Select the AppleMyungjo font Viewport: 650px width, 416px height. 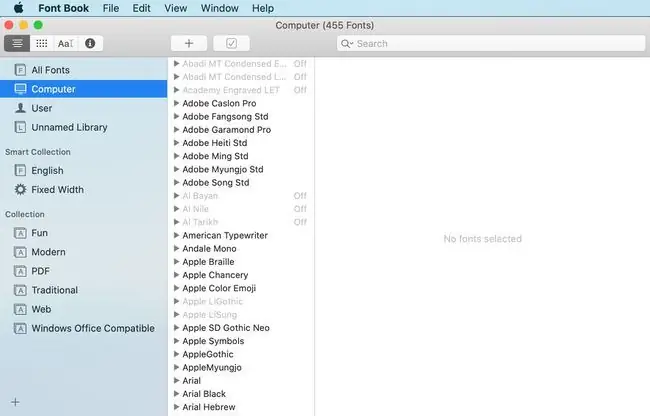(x=241, y=368)
